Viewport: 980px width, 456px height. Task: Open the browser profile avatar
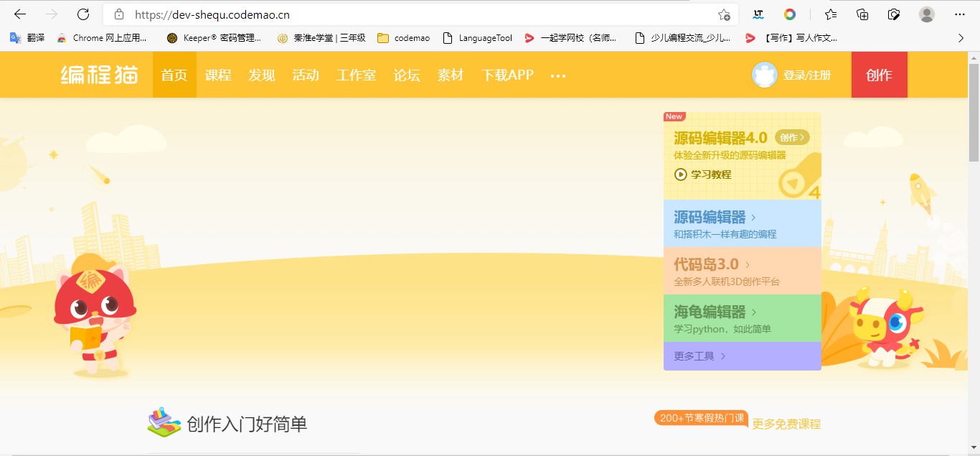[x=927, y=14]
